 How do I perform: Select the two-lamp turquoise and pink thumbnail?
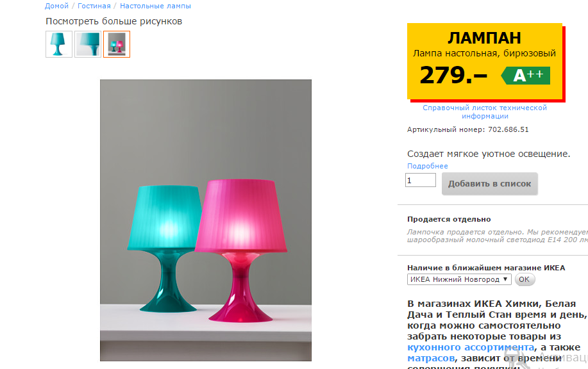(117, 44)
